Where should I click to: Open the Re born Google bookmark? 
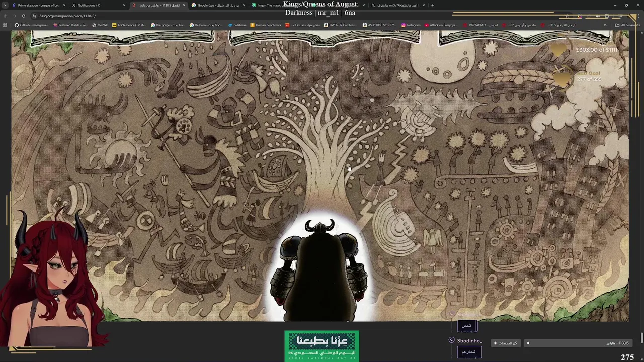(207, 25)
